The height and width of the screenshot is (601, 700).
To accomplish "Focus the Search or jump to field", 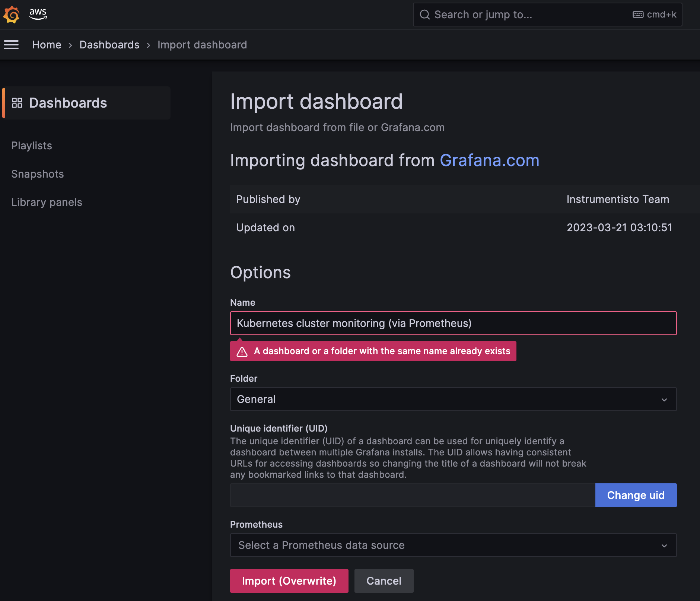I will pyautogui.click(x=547, y=15).
